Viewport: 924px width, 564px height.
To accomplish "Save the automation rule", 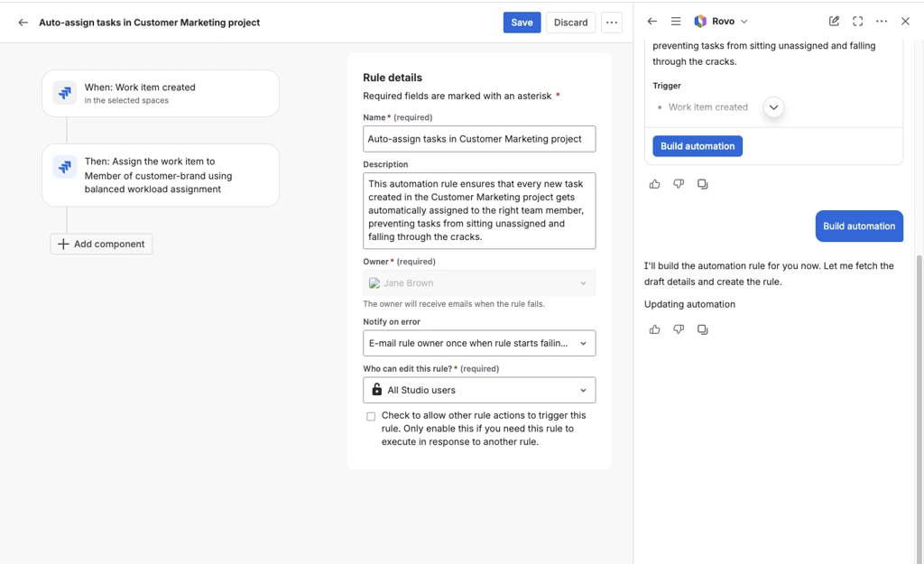I will [x=522, y=22].
